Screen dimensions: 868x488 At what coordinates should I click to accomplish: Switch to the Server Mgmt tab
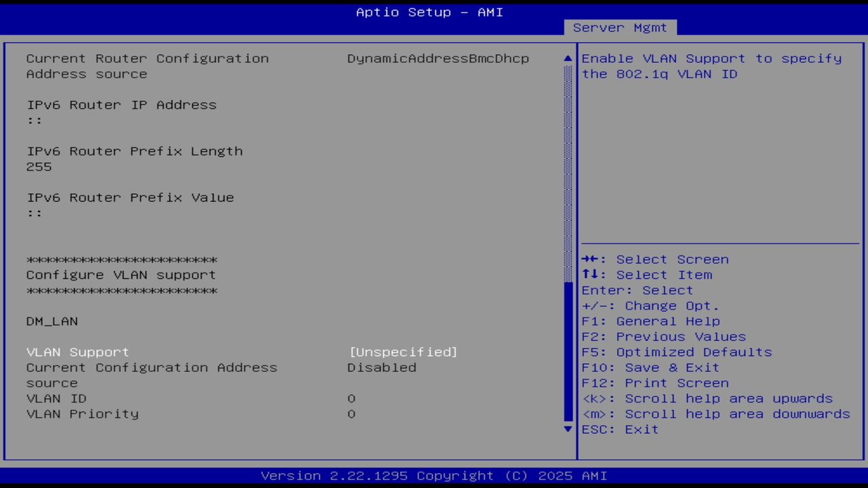[618, 27]
